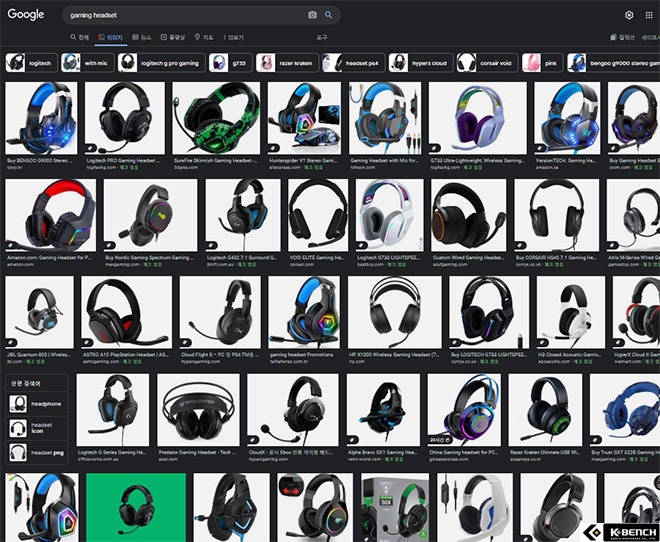Screen dimensions: 660x542
Task: Open the 도구 (Tools) options
Action: [322, 37]
